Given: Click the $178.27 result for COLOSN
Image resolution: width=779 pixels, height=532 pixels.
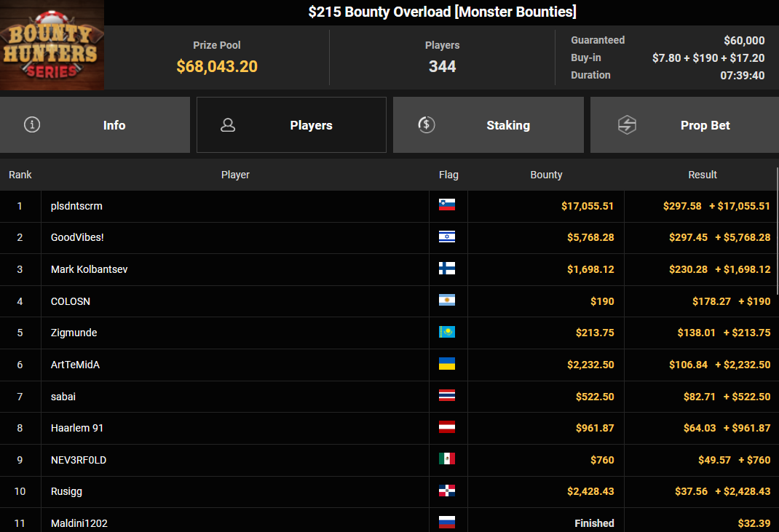Looking at the screenshot, I should 711,301.
